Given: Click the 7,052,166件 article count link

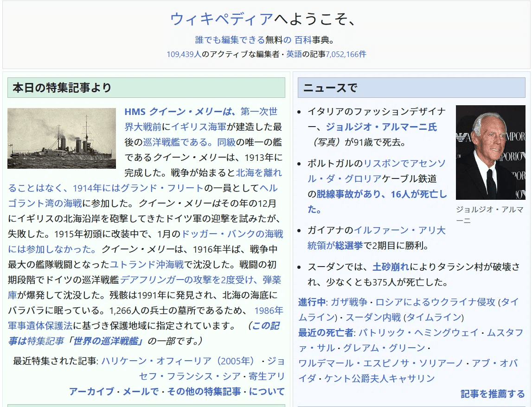Looking at the screenshot, I should pos(346,54).
